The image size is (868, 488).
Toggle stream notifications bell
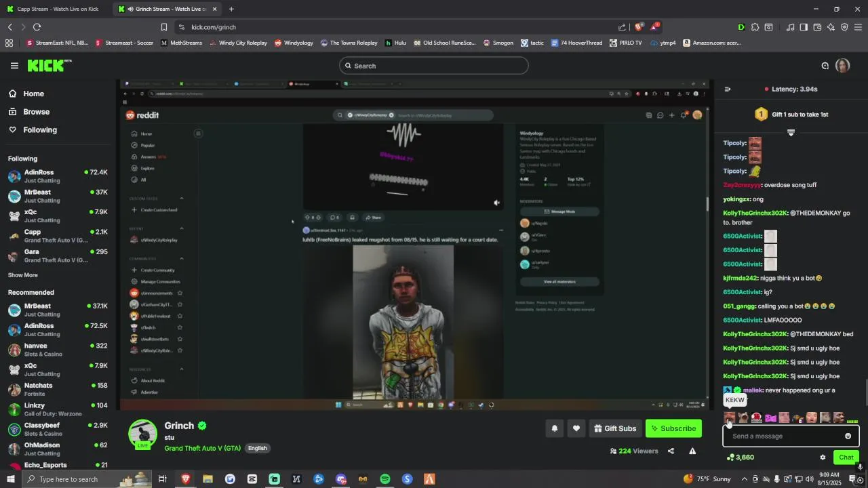[x=554, y=428]
